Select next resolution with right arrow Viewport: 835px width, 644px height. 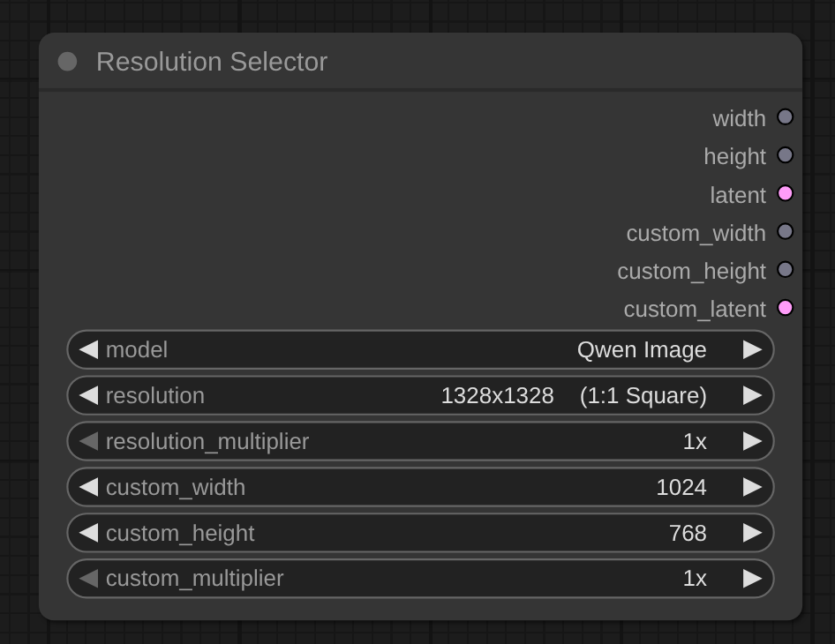click(752, 395)
